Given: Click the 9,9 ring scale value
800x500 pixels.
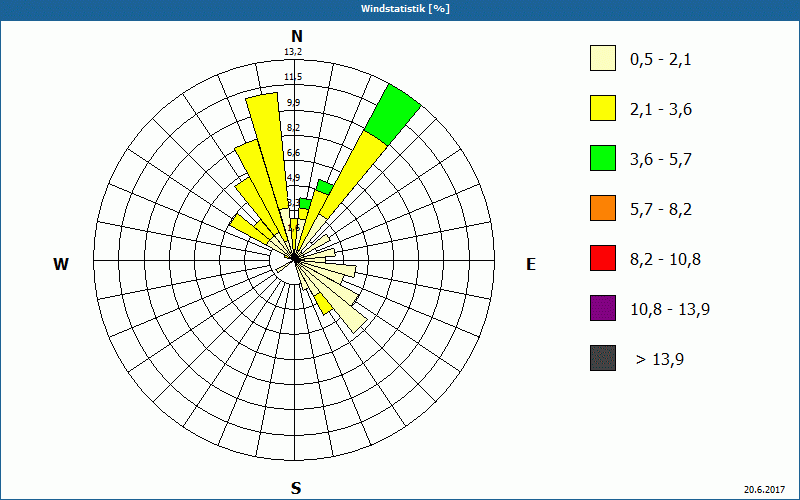Looking at the screenshot, I should tap(293, 103).
